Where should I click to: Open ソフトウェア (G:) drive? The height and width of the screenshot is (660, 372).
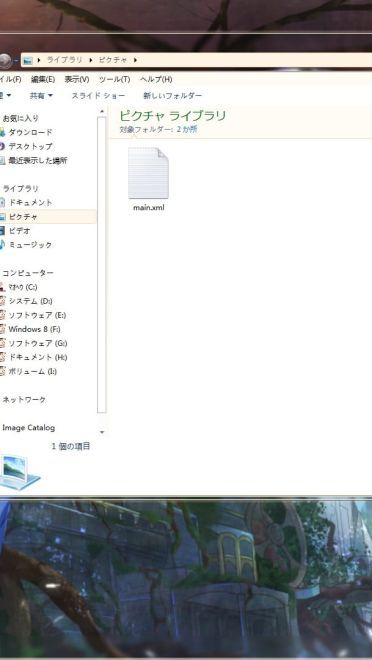click(x=38, y=343)
